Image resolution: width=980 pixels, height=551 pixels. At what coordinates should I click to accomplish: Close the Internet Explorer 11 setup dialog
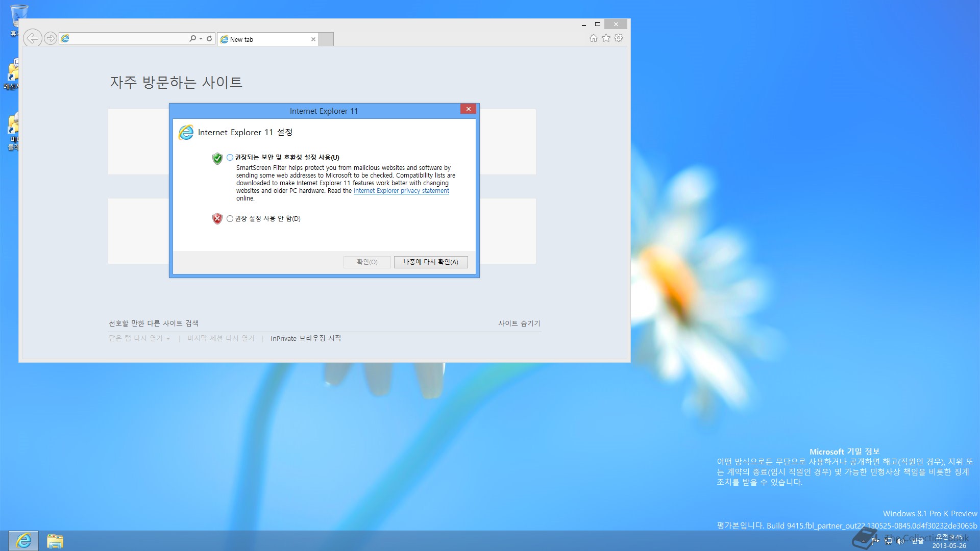[468, 109]
